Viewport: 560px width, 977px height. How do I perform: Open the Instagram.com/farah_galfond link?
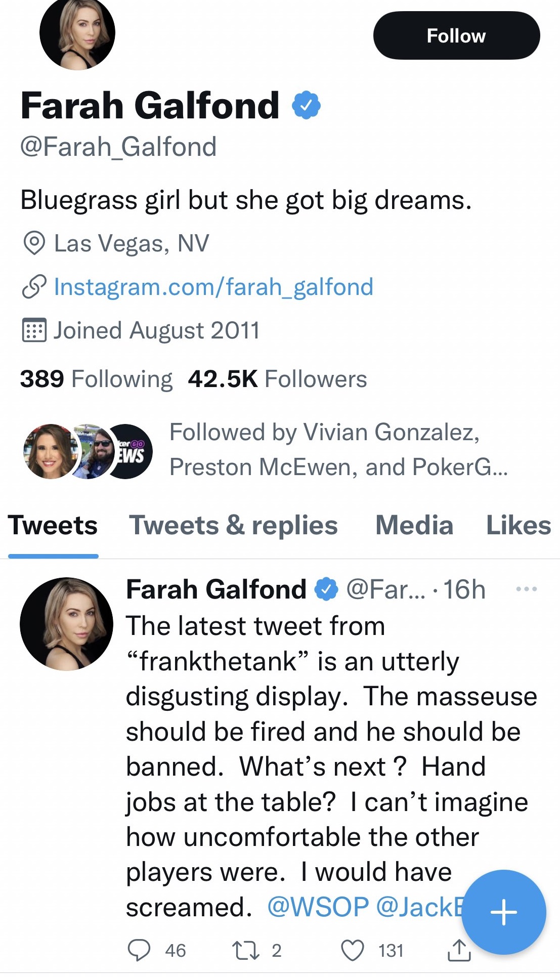click(213, 287)
